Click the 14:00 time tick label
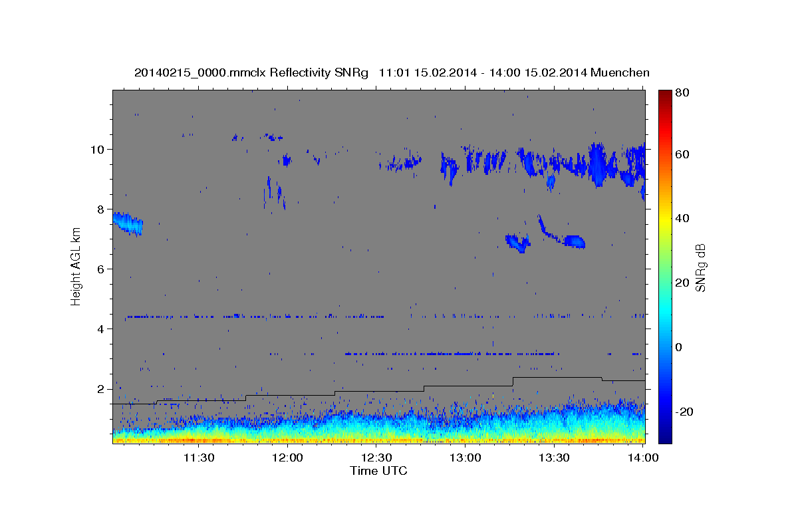The width and height of the screenshot is (798, 532). 644,458
